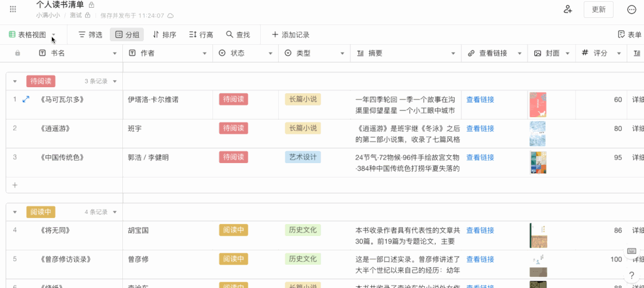Open the 类型 column dropdown arrow

pos(342,54)
